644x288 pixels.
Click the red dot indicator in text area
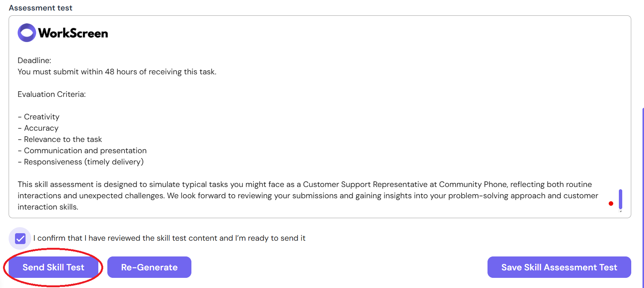[x=611, y=204]
